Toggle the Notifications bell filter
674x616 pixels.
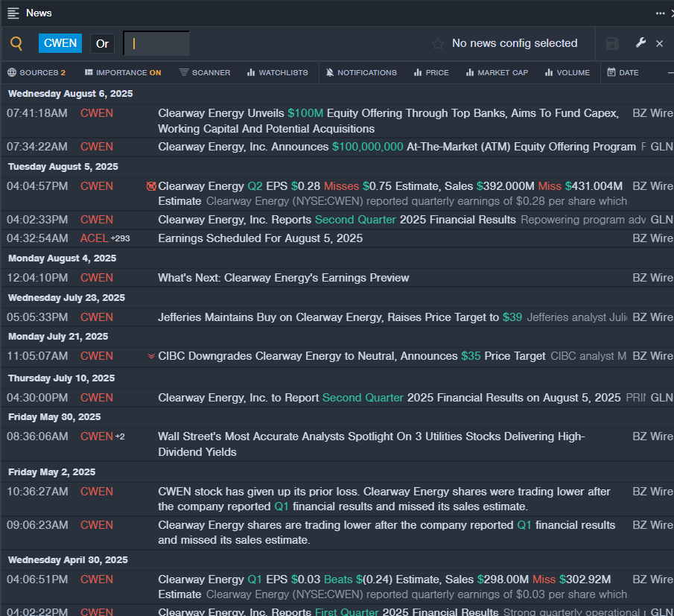point(361,72)
